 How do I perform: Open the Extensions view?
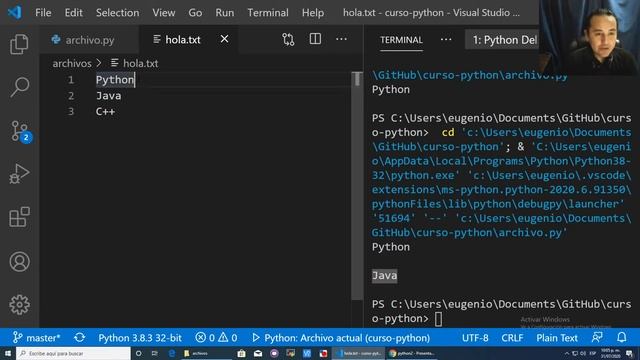pos(19,217)
